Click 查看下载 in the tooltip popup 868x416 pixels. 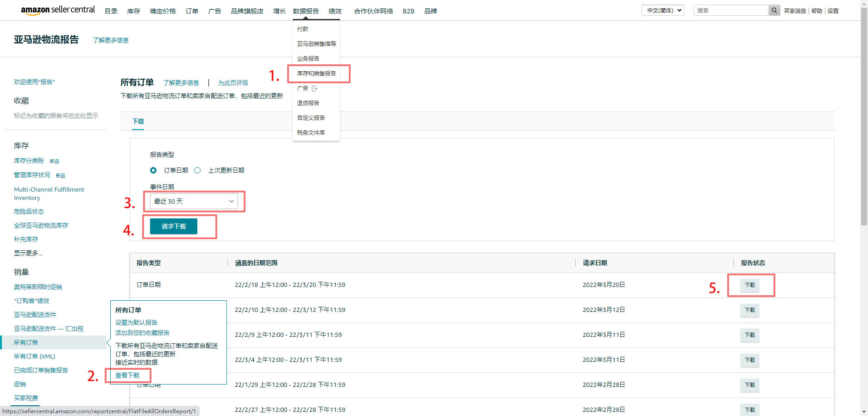pos(127,375)
